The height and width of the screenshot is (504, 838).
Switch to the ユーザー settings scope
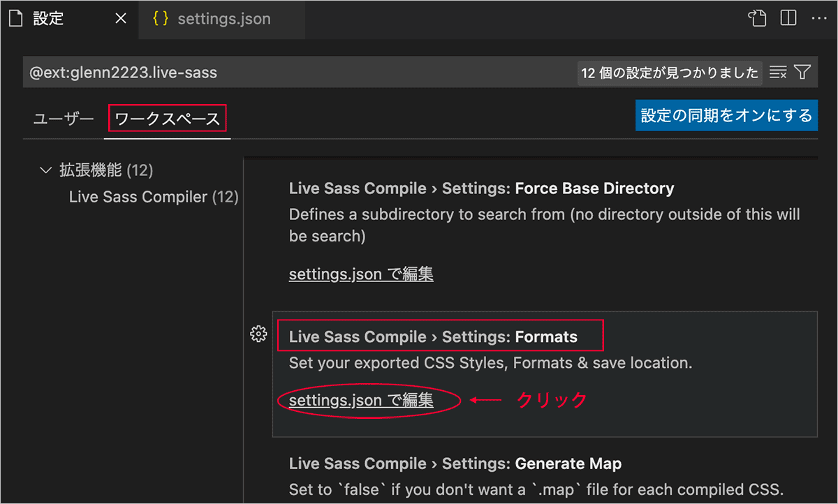point(64,119)
